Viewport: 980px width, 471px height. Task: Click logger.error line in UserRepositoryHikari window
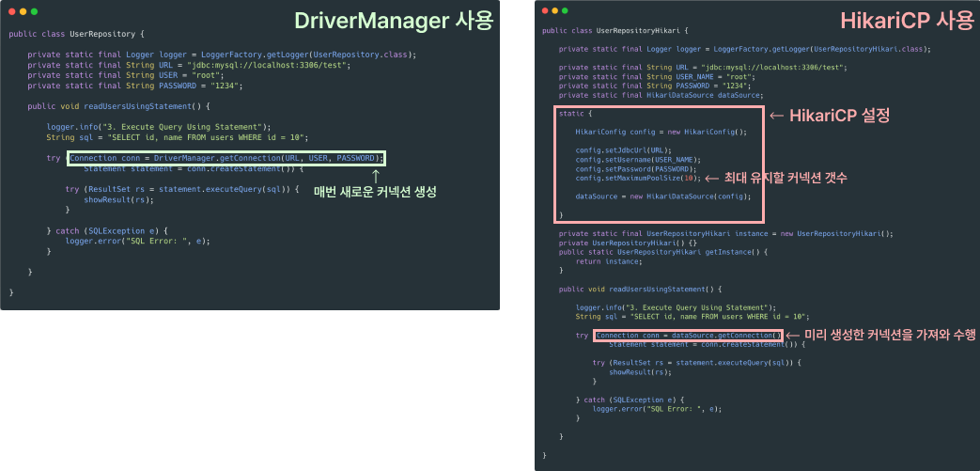(658, 409)
